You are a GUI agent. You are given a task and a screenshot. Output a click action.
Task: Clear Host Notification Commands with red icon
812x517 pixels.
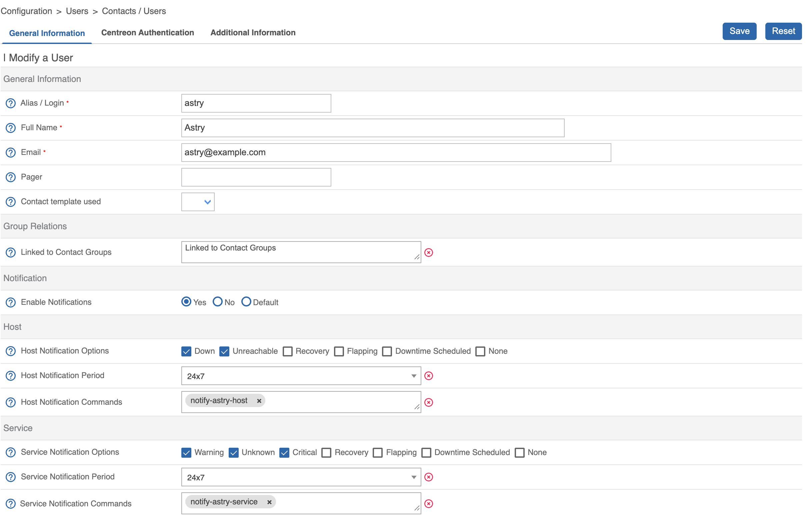tap(428, 402)
